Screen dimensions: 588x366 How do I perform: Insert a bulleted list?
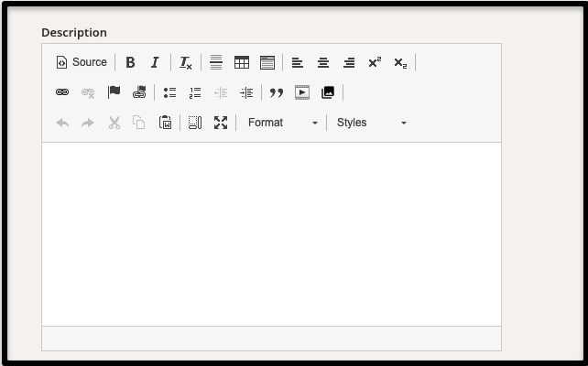point(169,92)
